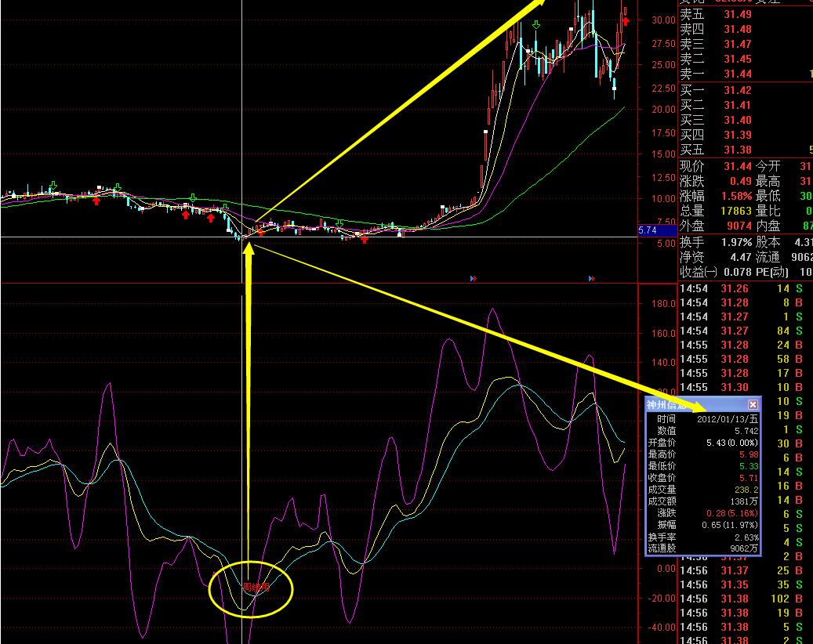Click the green down-arrow signal above the price peak candles
This screenshot has width=813, height=644.
pyautogui.click(x=536, y=24)
